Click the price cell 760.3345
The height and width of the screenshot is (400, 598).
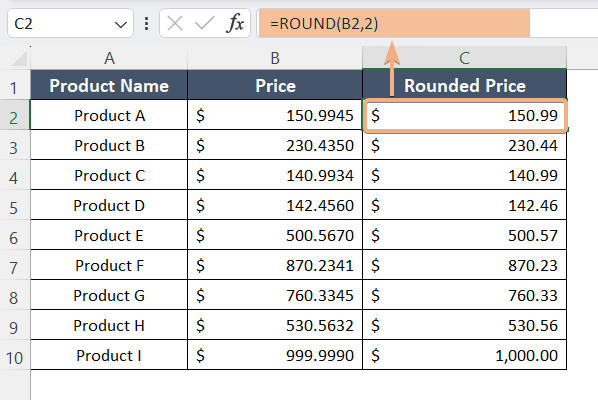pos(275,295)
